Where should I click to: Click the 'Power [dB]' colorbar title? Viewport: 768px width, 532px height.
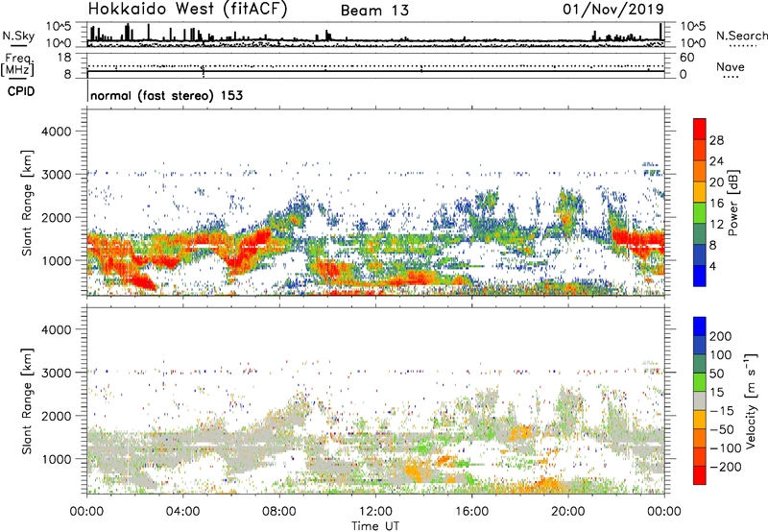[x=733, y=203]
